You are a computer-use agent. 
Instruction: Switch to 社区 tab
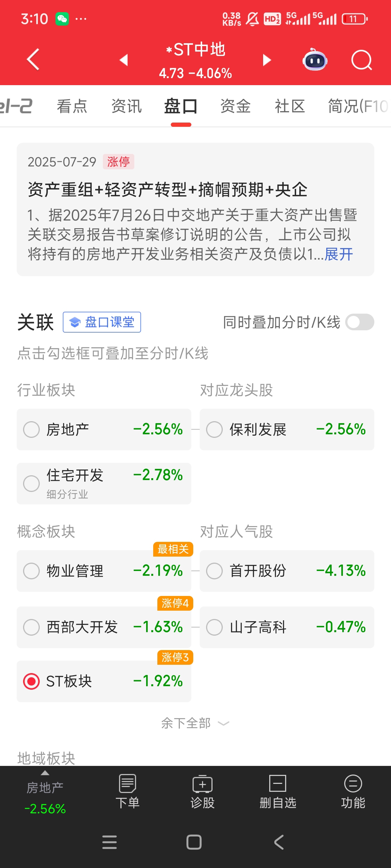click(290, 106)
